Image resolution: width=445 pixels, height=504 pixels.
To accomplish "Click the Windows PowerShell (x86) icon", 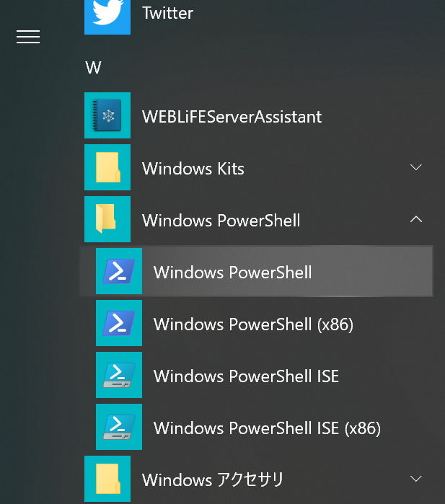I will point(119,324).
